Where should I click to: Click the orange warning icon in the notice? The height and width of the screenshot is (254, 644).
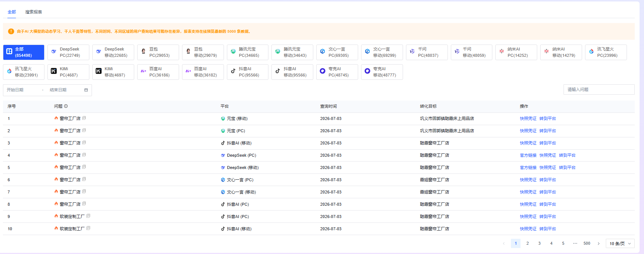click(x=11, y=32)
